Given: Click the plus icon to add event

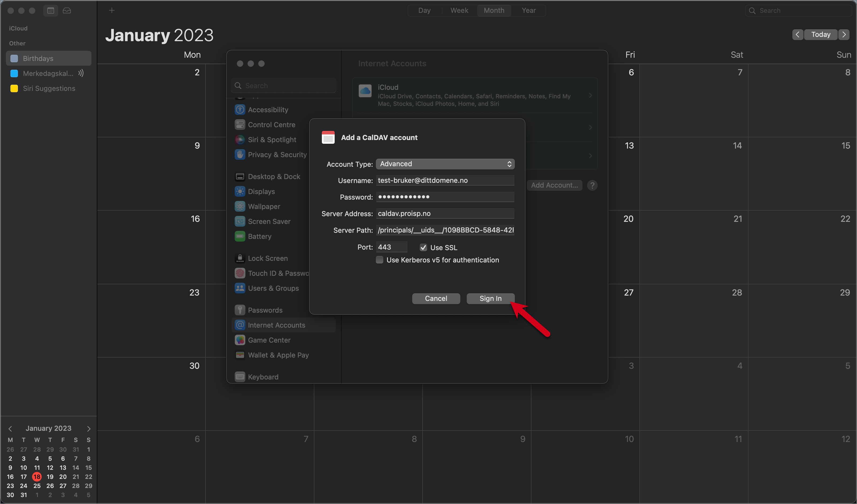Looking at the screenshot, I should (111, 10).
